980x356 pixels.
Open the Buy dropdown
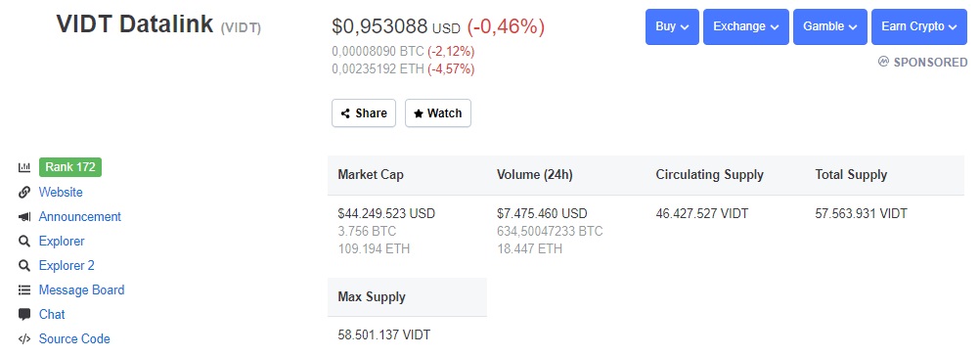tap(672, 26)
